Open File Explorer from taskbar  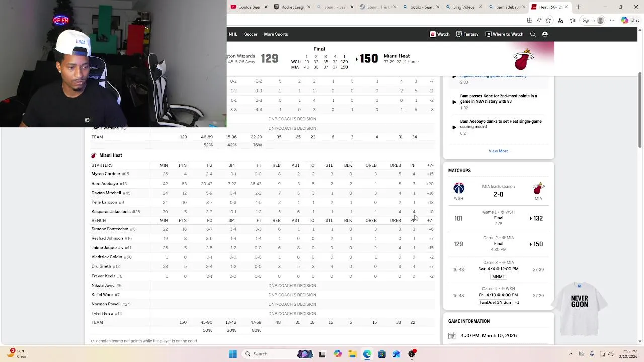pos(352,354)
